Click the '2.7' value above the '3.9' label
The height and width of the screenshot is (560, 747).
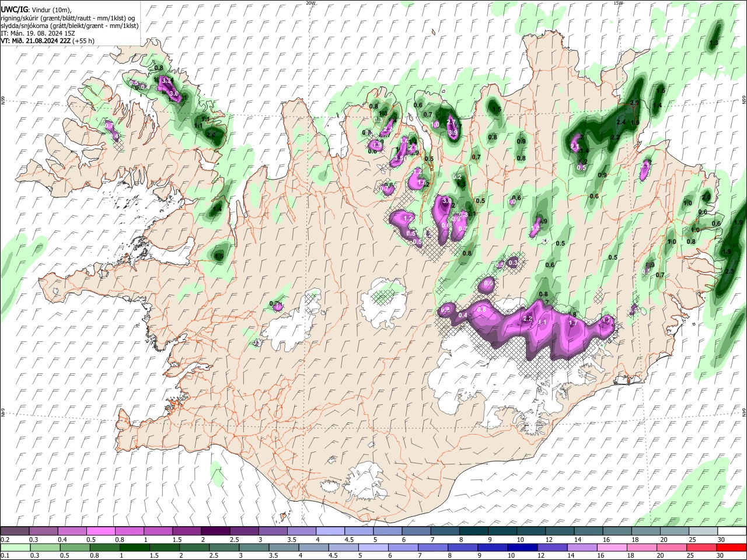[x=451, y=121]
